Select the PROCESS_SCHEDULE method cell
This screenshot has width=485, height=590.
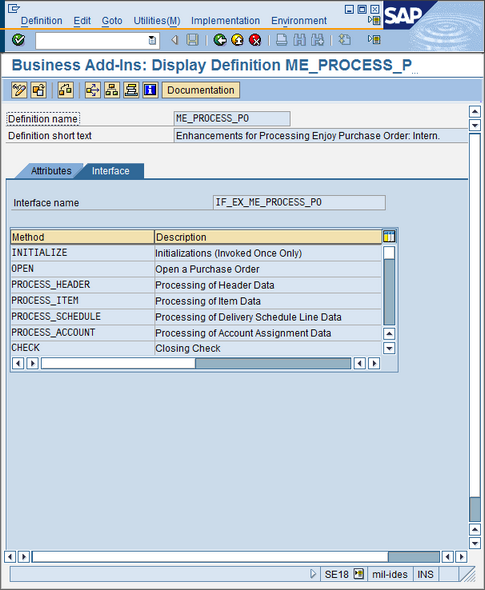pyautogui.click(x=82, y=317)
